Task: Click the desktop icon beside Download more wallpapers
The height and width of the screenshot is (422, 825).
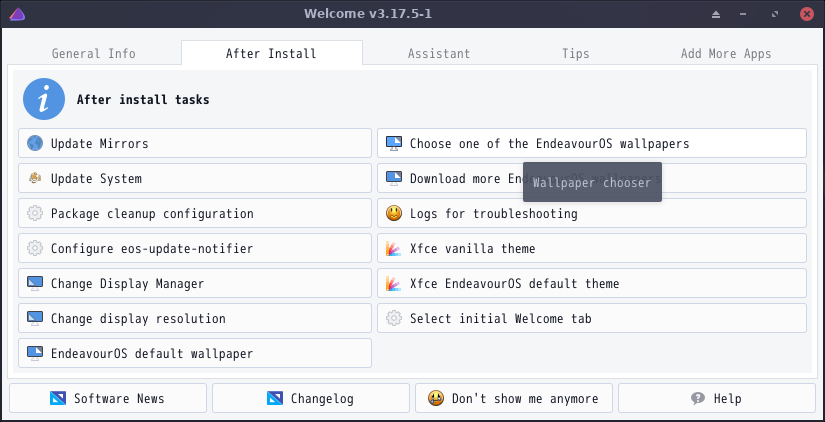Action: pyautogui.click(x=394, y=178)
